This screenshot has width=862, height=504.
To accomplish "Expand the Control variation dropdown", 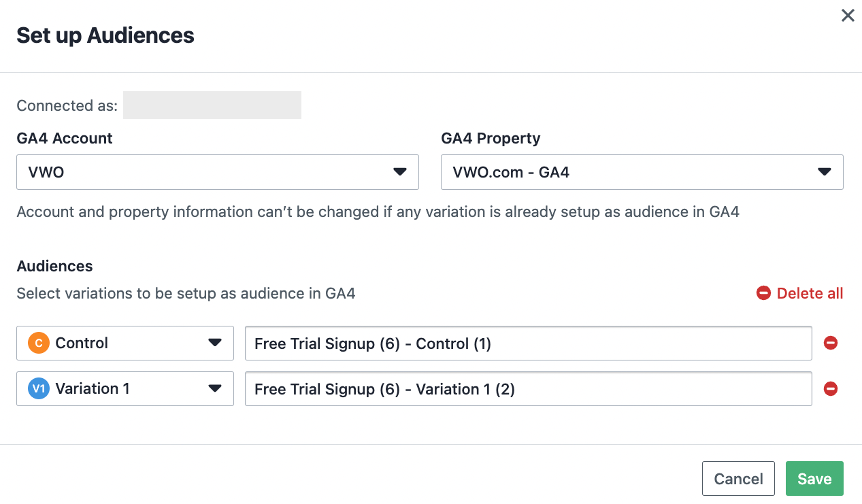I will [x=215, y=343].
